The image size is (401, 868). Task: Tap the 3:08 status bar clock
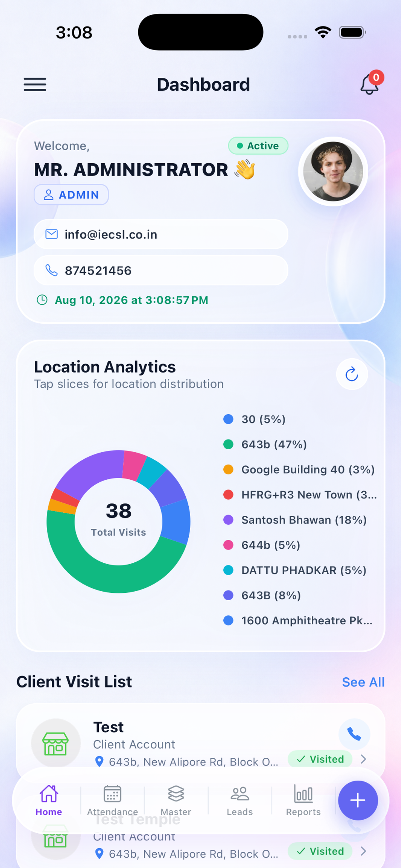74,32
